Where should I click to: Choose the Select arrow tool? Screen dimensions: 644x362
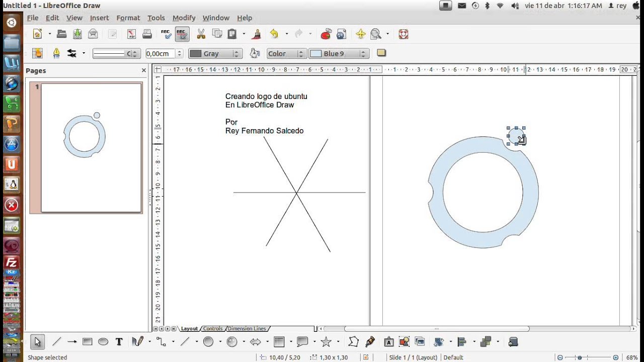click(x=37, y=342)
